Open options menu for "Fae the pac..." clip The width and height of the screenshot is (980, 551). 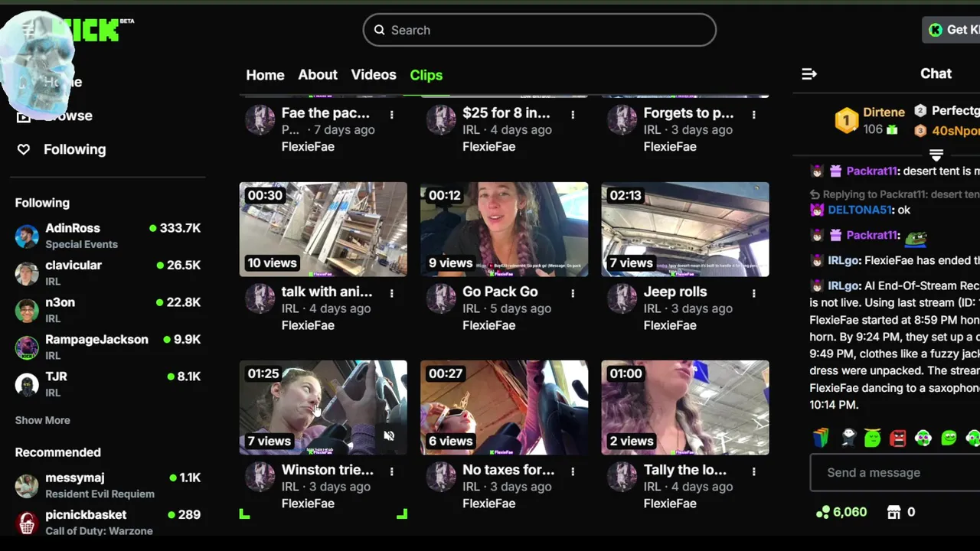pyautogui.click(x=391, y=114)
